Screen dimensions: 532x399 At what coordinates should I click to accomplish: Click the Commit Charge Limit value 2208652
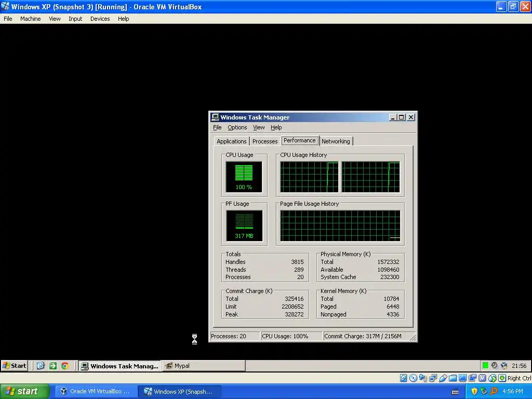[x=292, y=307]
